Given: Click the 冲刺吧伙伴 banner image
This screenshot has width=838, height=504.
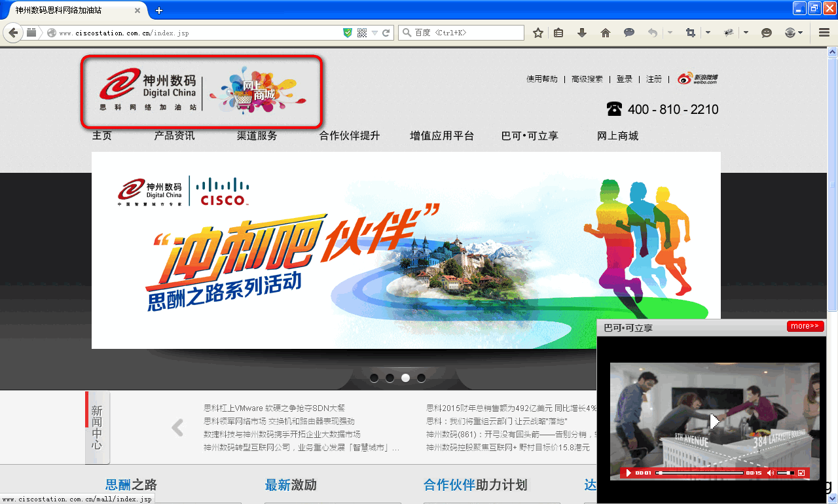Looking at the screenshot, I should (x=406, y=251).
